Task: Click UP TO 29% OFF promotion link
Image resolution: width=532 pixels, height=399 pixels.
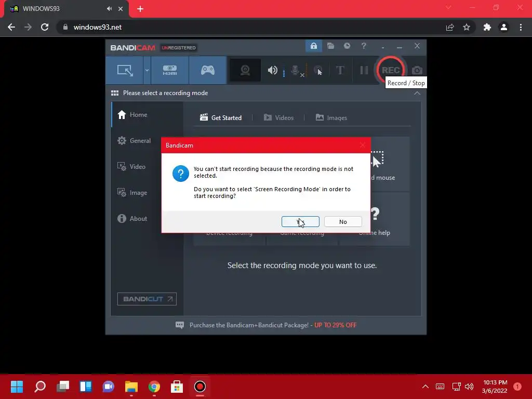Action: point(335,325)
